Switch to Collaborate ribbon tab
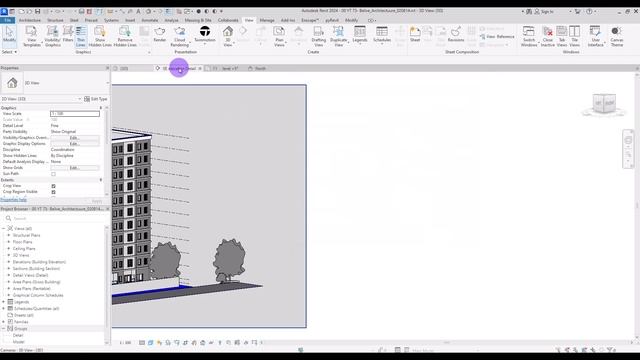 pyautogui.click(x=228, y=20)
